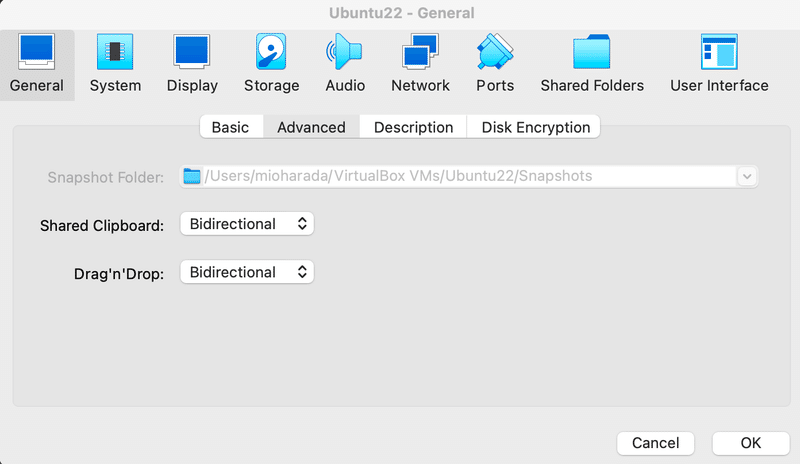Click the Drag'n'Drop label
The image size is (800, 464).
tap(119, 274)
